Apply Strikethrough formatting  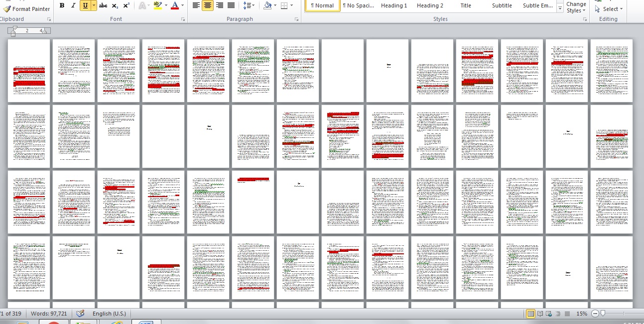(x=103, y=5)
